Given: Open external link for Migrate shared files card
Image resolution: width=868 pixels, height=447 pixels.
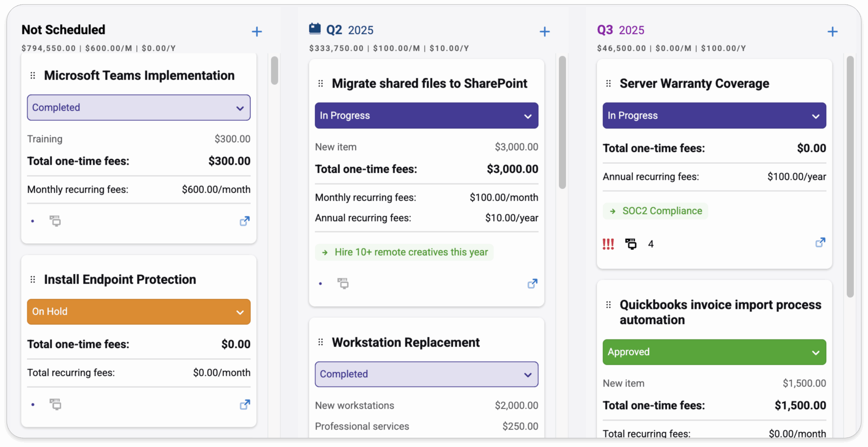Looking at the screenshot, I should pyautogui.click(x=532, y=284).
